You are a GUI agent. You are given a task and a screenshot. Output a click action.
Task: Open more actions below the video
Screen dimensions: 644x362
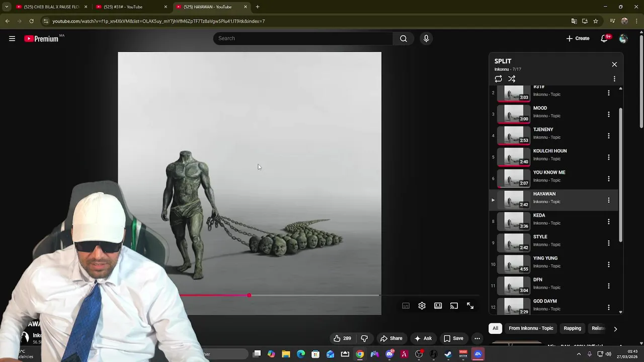(477, 338)
